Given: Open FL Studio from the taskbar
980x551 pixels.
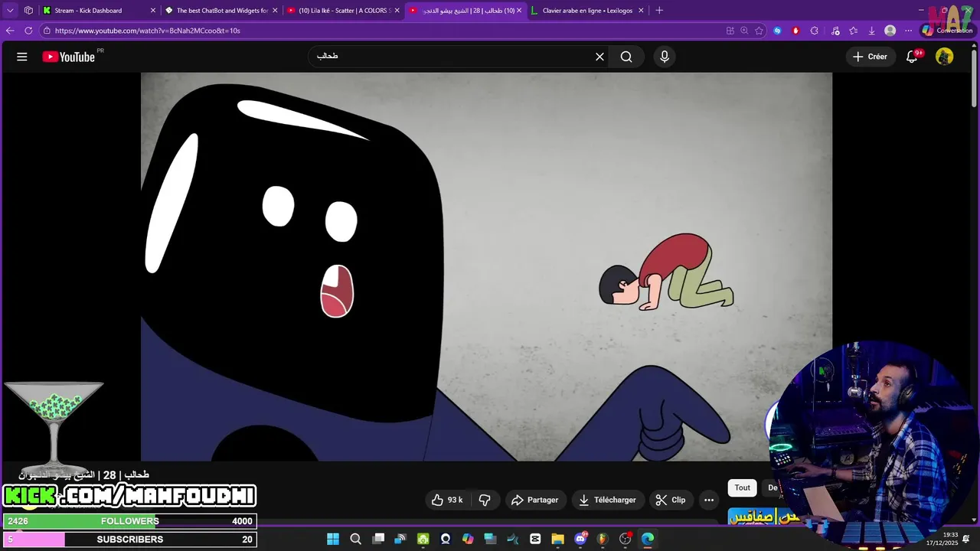Looking at the screenshot, I should (603, 539).
